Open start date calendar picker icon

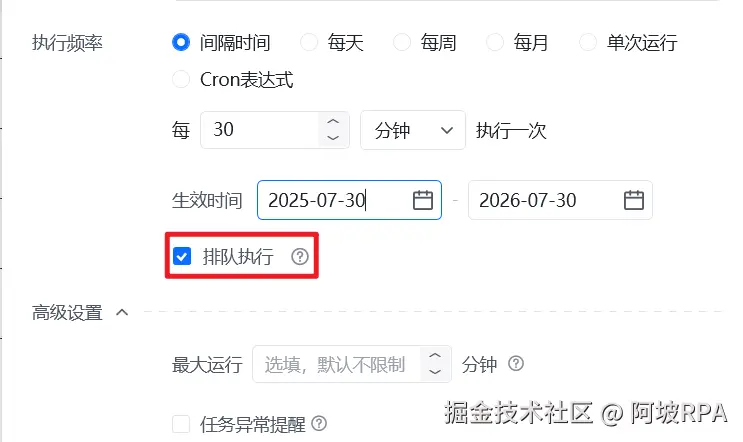(x=423, y=200)
